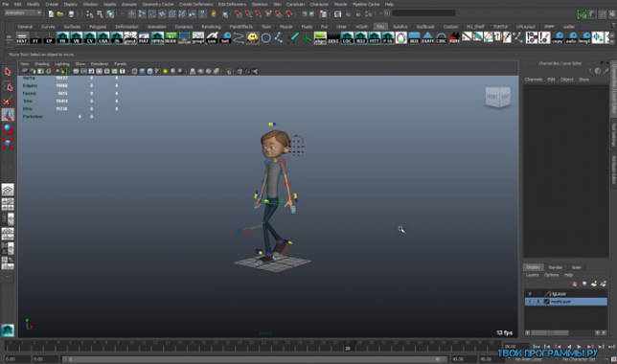The width and height of the screenshot is (617, 364).
Task: Click the arc circle shelf icon
Action: click(x=441, y=38)
